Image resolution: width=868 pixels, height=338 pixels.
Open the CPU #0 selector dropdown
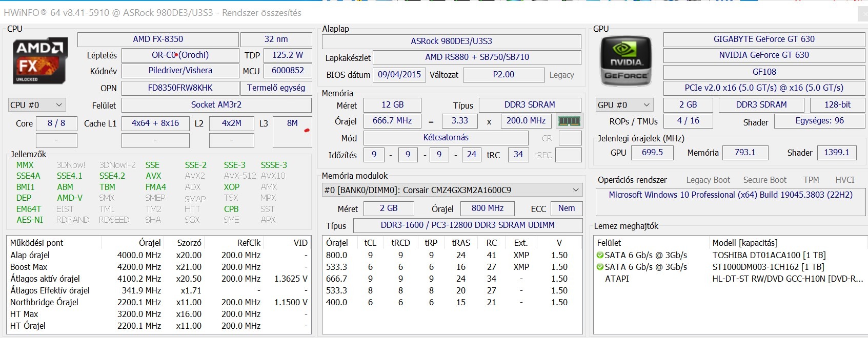tap(37, 105)
